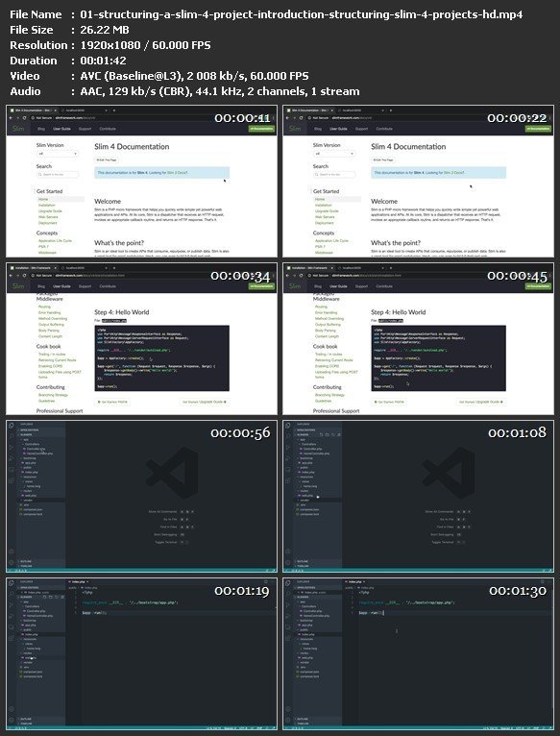The width and height of the screenshot is (560, 736).
Task: Click docs search field in 00:00:11 frame
Action: (58, 175)
